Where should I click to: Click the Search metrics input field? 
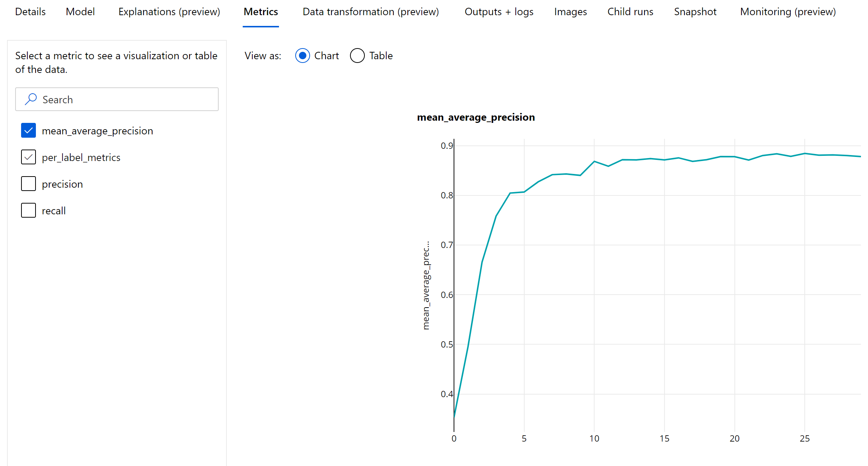pos(117,100)
